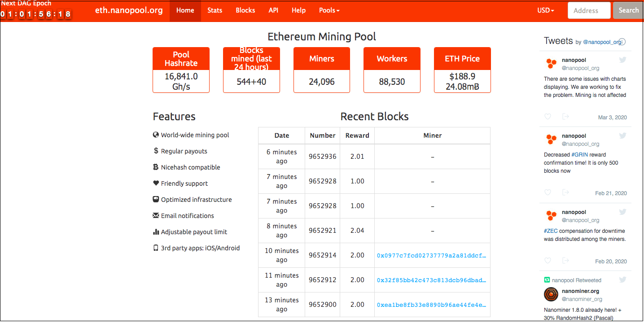644x323 pixels.
Task: Click block number 9652921
Action: pyautogui.click(x=322, y=231)
